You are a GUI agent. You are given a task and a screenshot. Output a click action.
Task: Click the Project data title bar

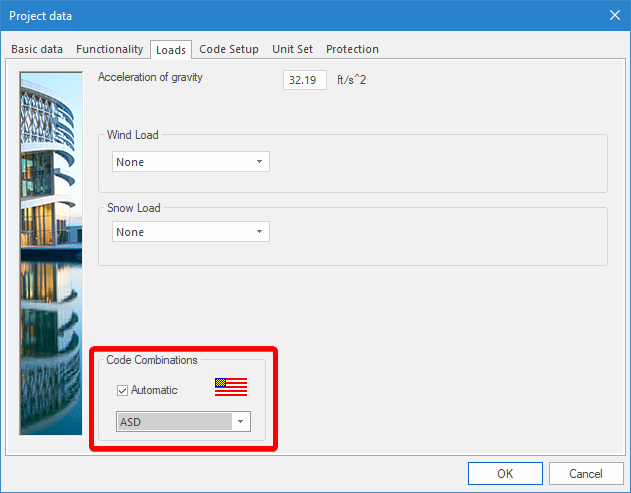coord(300,16)
